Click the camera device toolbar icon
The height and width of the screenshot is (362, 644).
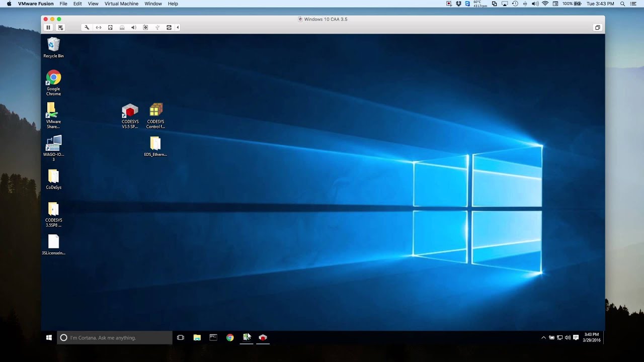click(x=145, y=28)
